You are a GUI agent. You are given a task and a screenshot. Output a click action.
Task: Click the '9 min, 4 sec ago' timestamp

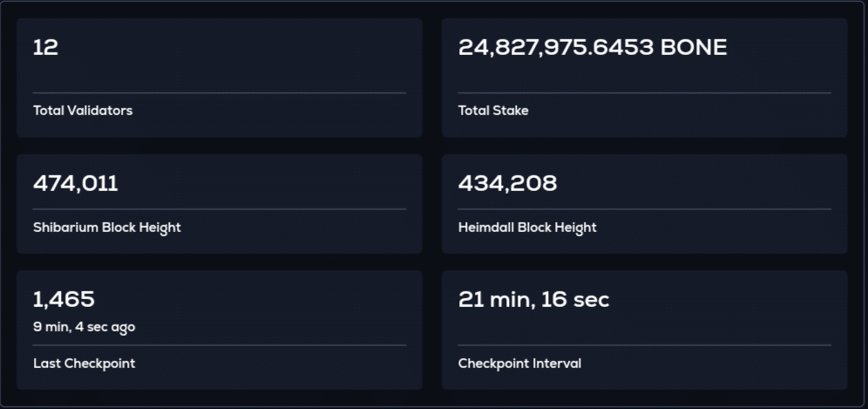(x=84, y=327)
